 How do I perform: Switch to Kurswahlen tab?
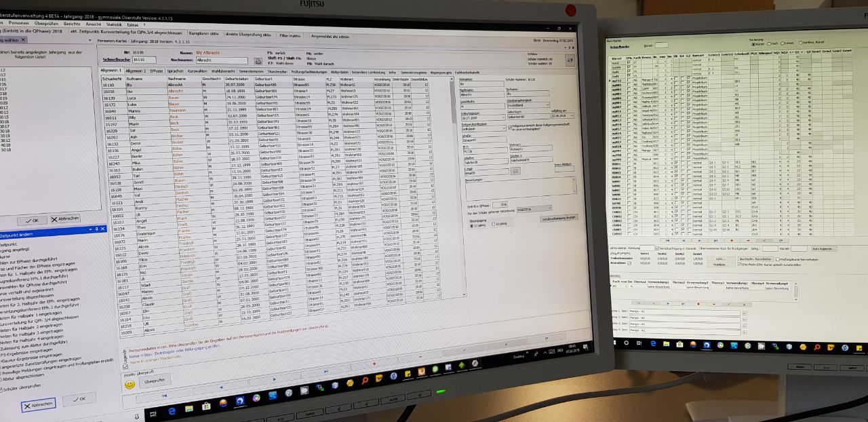[197, 71]
